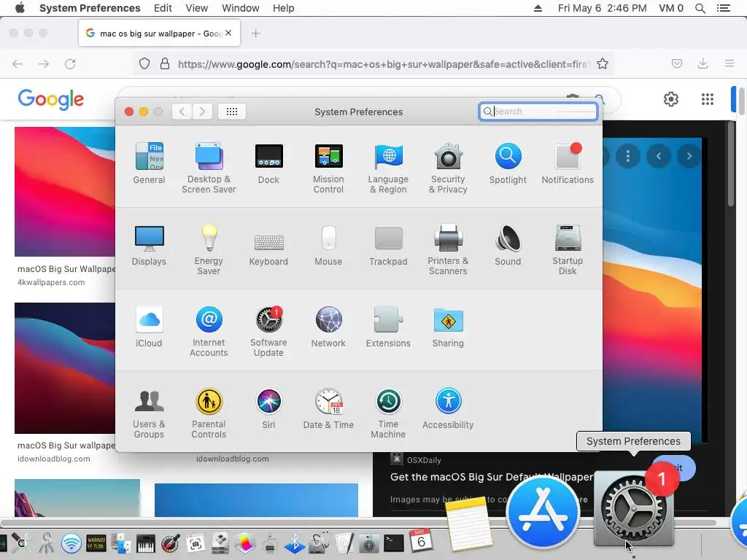Open the browser hamburger menu
This screenshot has height=560, width=747.
tap(729, 63)
